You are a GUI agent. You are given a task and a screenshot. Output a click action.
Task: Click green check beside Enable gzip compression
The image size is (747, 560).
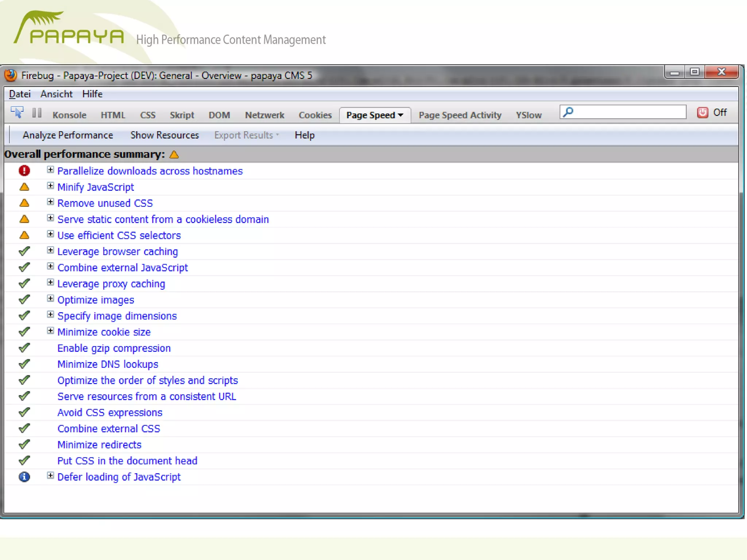(24, 348)
